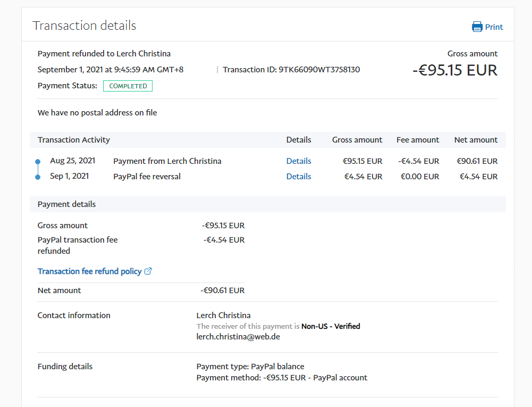Select the Aug 25 timeline dot

(x=37, y=161)
